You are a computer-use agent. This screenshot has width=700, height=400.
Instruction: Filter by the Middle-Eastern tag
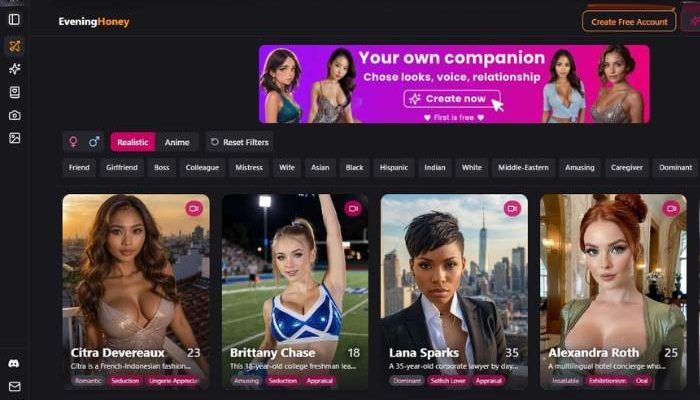coord(523,167)
